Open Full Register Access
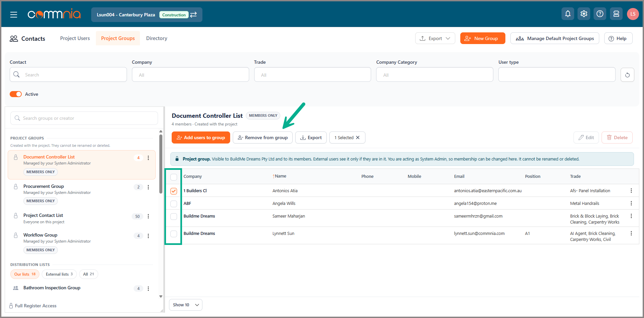The height and width of the screenshot is (318, 644). coord(33,306)
